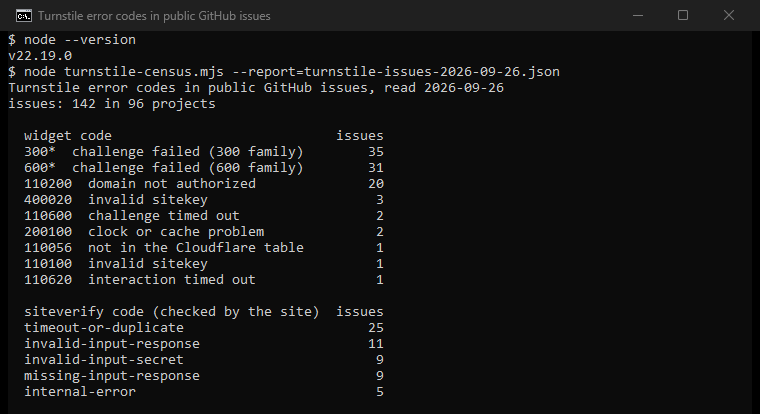Image resolution: width=760 pixels, height=414 pixels.
Task: Maximize the terminal window
Action: pyautogui.click(x=683, y=16)
